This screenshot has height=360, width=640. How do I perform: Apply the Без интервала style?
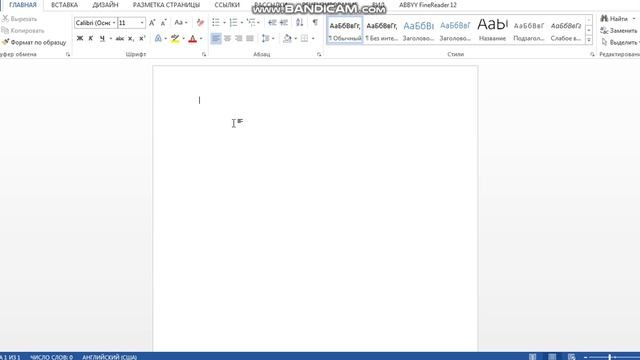click(382, 30)
